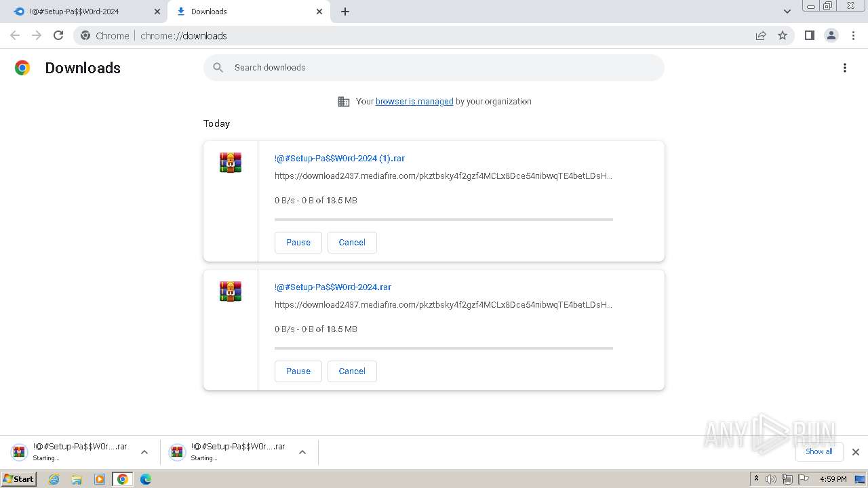This screenshot has height=488, width=868.
Task: Click the mediafire URL of the second download
Action: pos(443,305)
